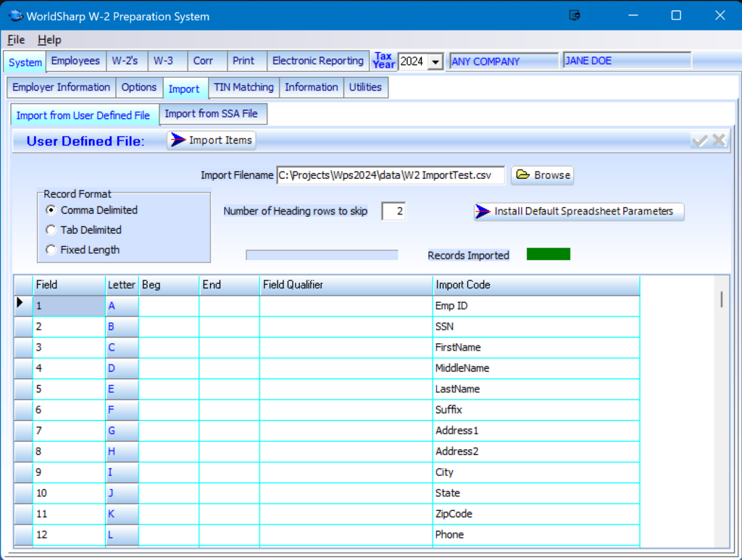Click the WorldSharp app icon in title bar
This screenshot has height=560, width=742.
[x=16, y=16]
